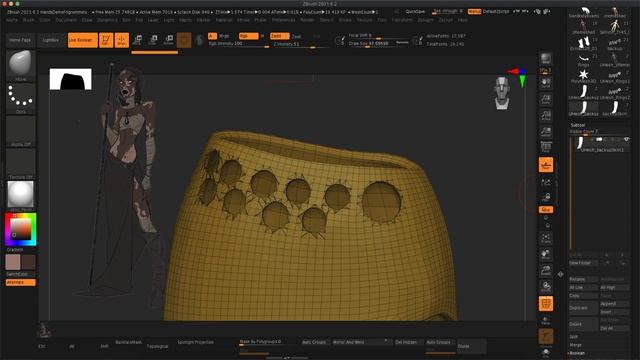This screenshot has width=640, height=360.
Task: Select the Edit mode button
Action: coord(106,40)
